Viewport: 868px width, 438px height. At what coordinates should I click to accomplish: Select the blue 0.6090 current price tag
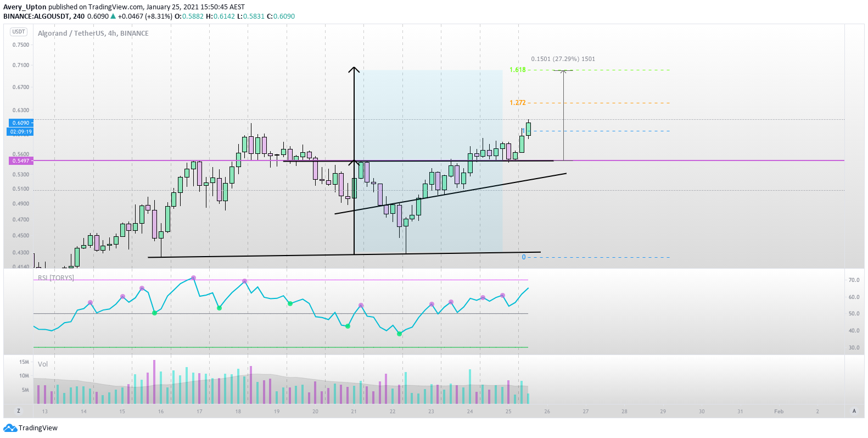tap(21, 123)
